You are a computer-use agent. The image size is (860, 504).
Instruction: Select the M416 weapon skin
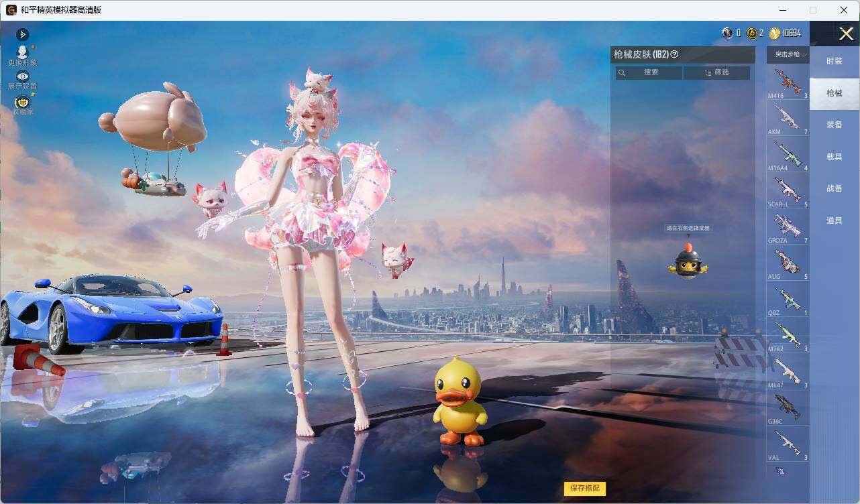788,82
